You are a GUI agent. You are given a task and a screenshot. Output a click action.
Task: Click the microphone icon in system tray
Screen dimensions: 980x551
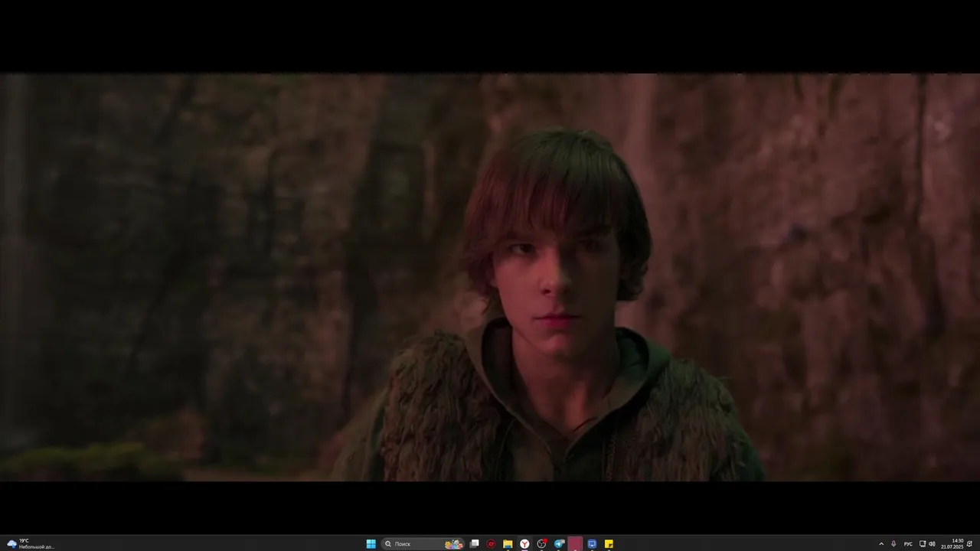click(x=893, y=544)
